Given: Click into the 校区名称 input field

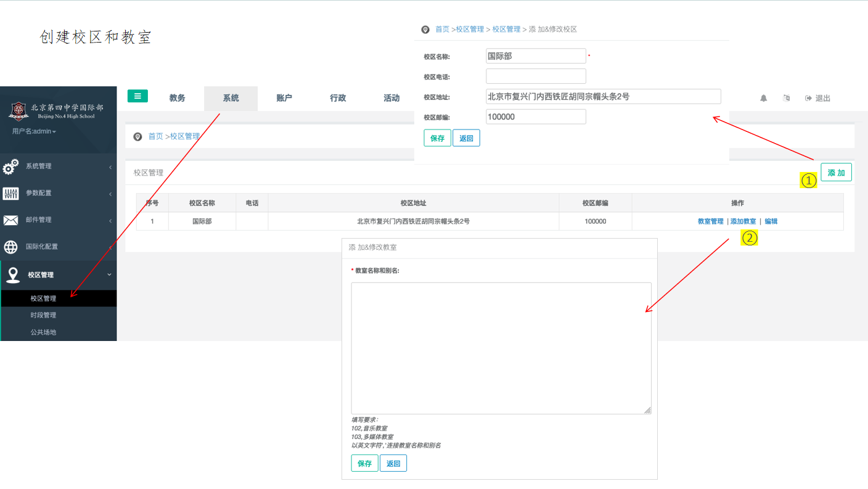Looking at the screenshot, I should coord(536,56).
